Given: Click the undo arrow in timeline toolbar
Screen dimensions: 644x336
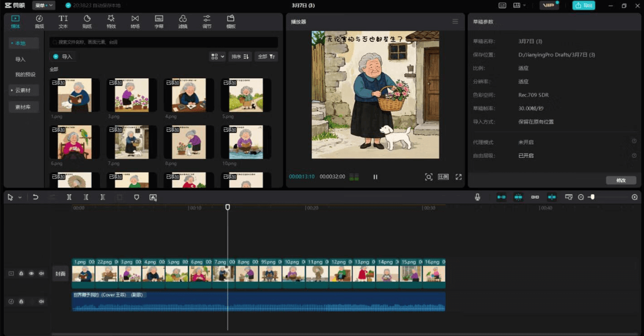Looking at the screenshot, I should click(36, 197).
